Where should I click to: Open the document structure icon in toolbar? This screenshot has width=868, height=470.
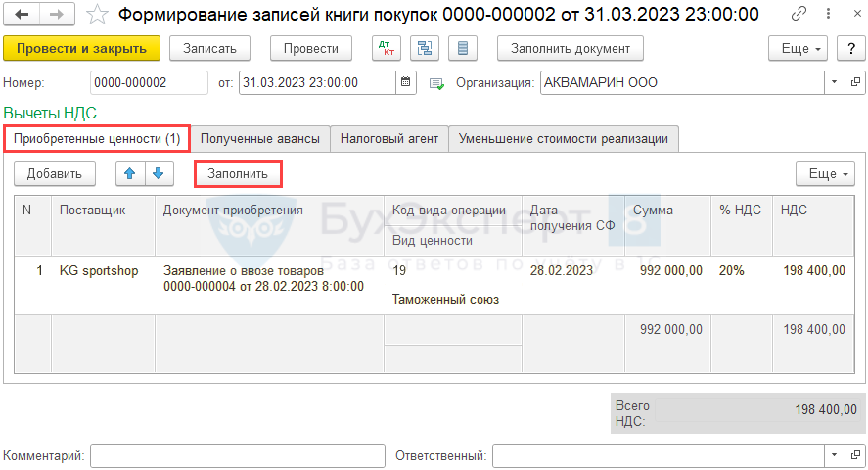click(x=425, y=48)
